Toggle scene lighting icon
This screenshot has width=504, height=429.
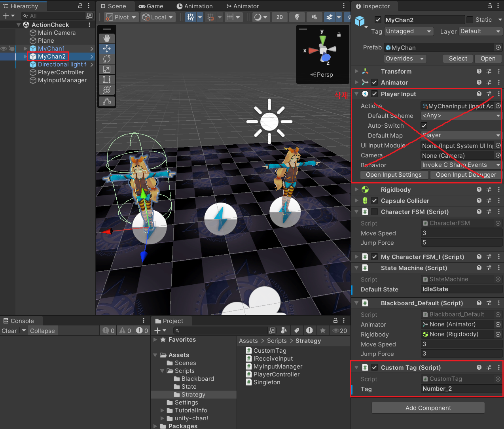click(297, 17)
